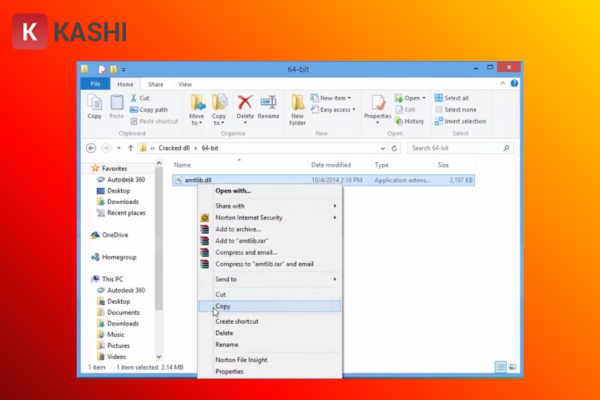Sort by the Type column header

coord(382,165)
